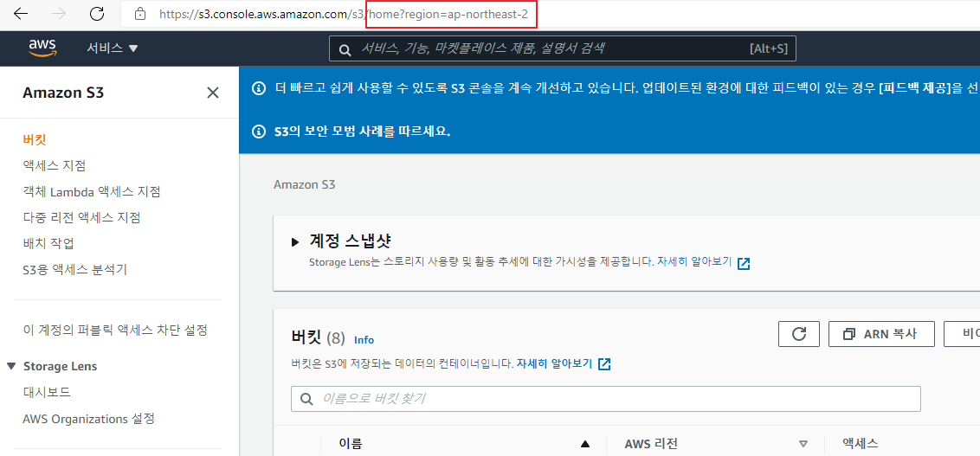Click the ARN 복사 button
The width and height of the screenshot is (980, 456).
881,334
